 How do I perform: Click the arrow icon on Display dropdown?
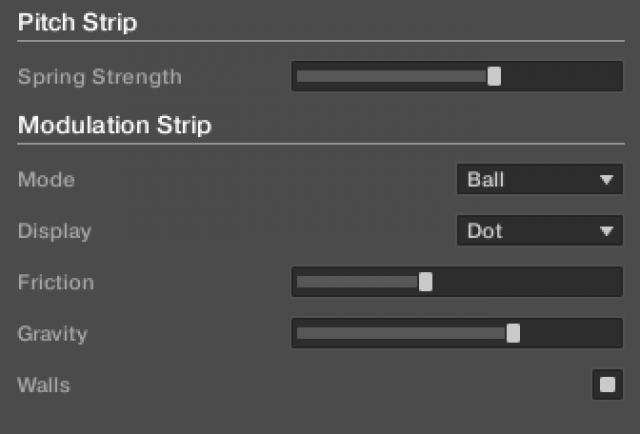tap(605, 231)
